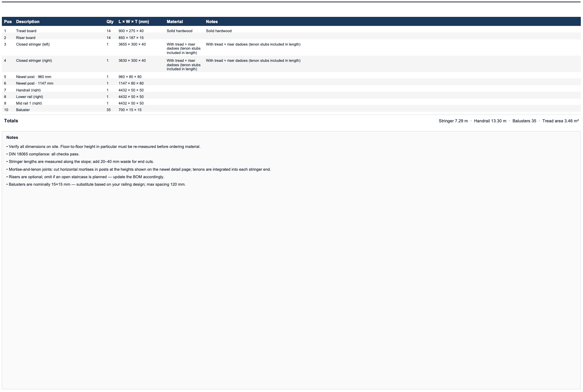The height and width of the screenshot is (392, 583).
Task: Click the 'Pos' column header
Action: (x=8, y=22)
